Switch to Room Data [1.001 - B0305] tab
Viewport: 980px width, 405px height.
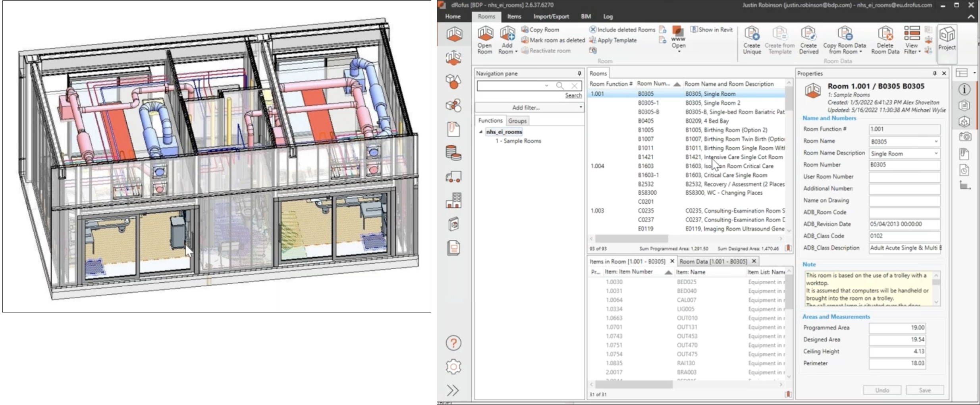(x=713, y=261)
